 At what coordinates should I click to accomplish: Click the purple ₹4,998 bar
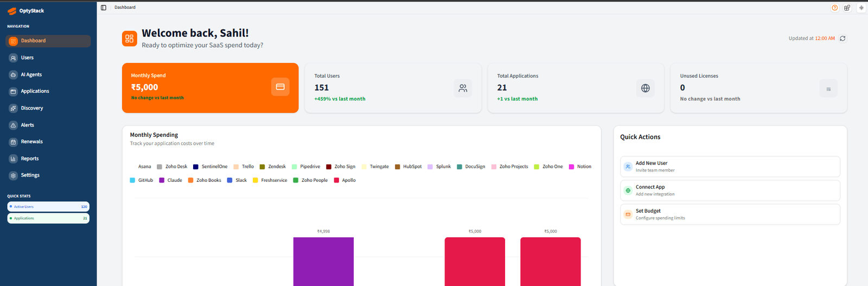point(323,262)
